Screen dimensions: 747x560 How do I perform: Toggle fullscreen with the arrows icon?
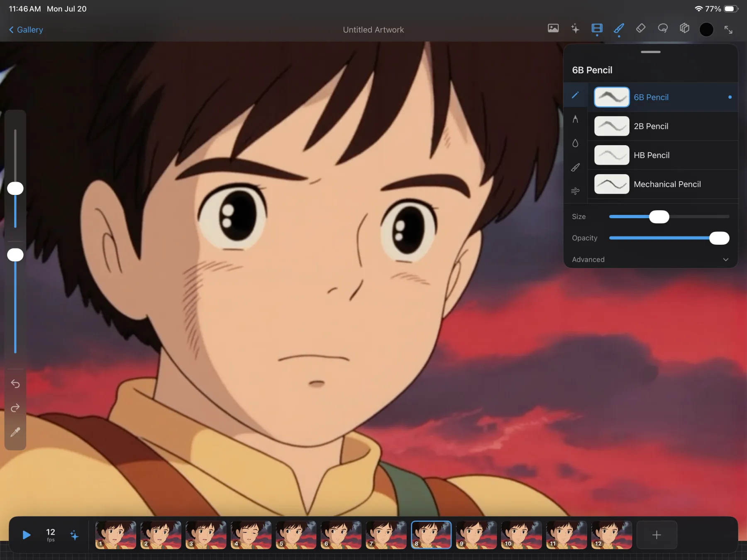(x=728, y=29)
